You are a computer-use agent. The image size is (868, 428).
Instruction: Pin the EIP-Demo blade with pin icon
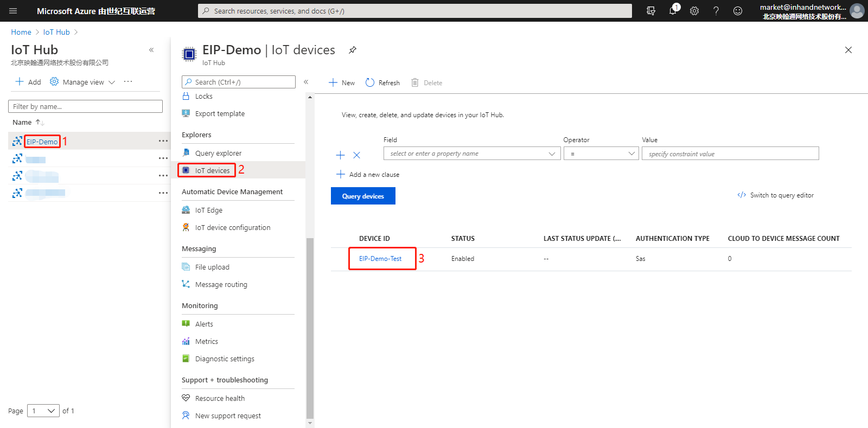coord(353,50)
